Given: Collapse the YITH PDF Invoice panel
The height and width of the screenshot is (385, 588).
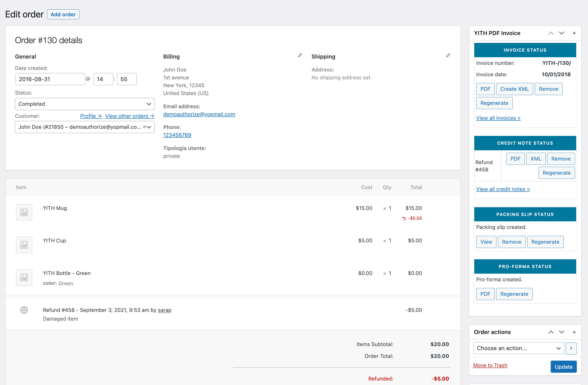Looking at the screenshot, I should coord(574,33).
